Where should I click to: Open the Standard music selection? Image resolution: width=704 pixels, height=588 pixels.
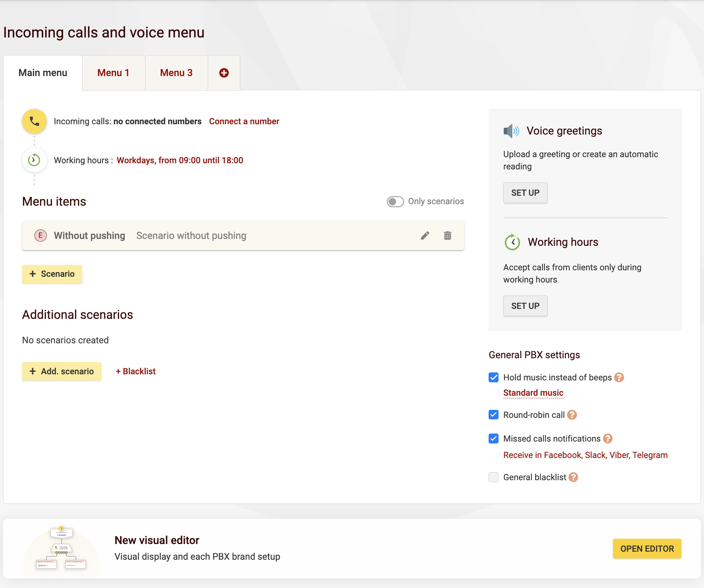533,393
